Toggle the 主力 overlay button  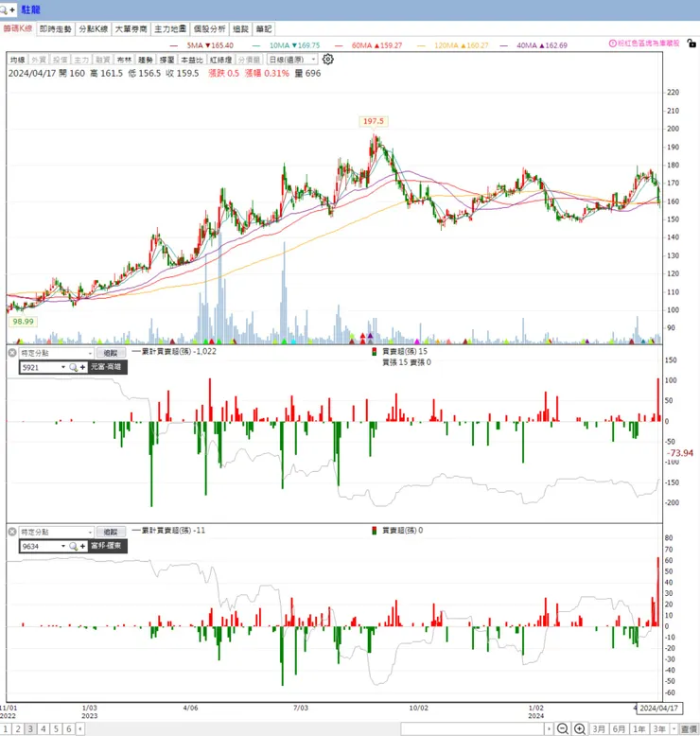(x=81, y=60)
